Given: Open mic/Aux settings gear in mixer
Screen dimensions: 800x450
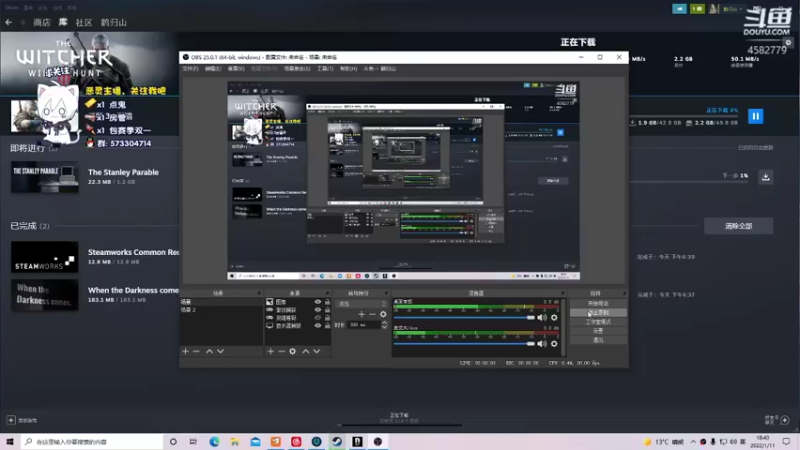Looking at the screenshot, I should [x=554, y=344].
